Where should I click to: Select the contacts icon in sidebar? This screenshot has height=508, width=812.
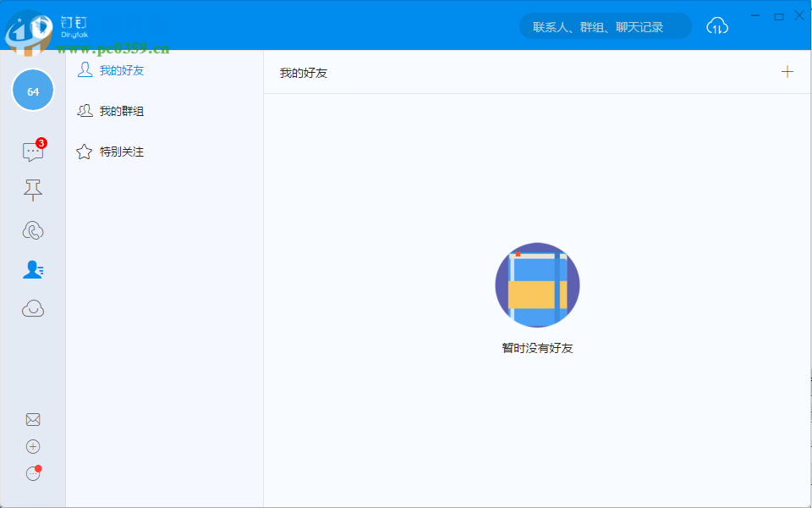click(x=33, y=269)
